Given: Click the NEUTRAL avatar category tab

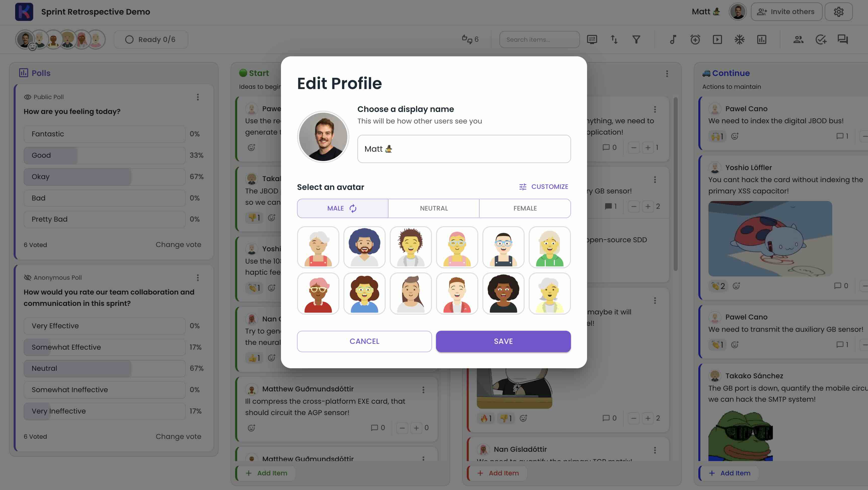Looking at the screenshot, I should pyautogui.click(x=433, y=208).
